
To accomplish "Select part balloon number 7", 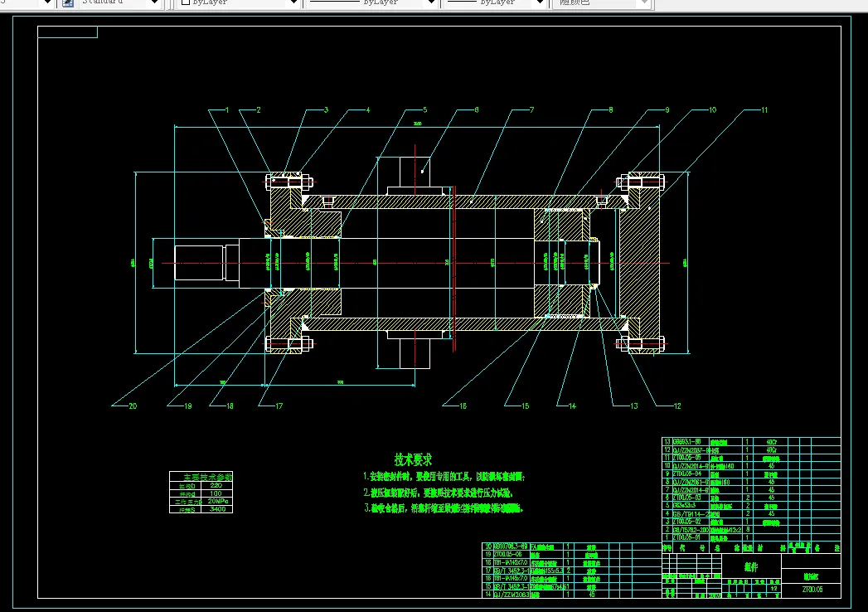I will click(531, 109).
